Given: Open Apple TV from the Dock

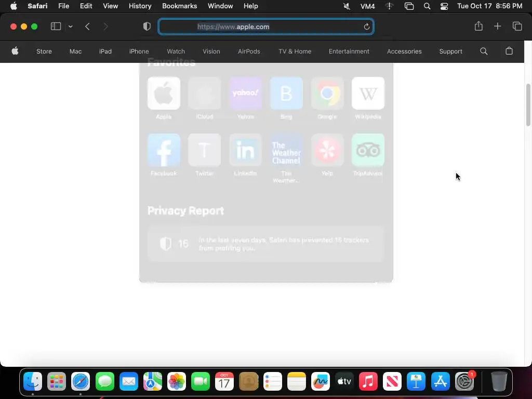Looking at the screenshot, I should pos(344,381).
